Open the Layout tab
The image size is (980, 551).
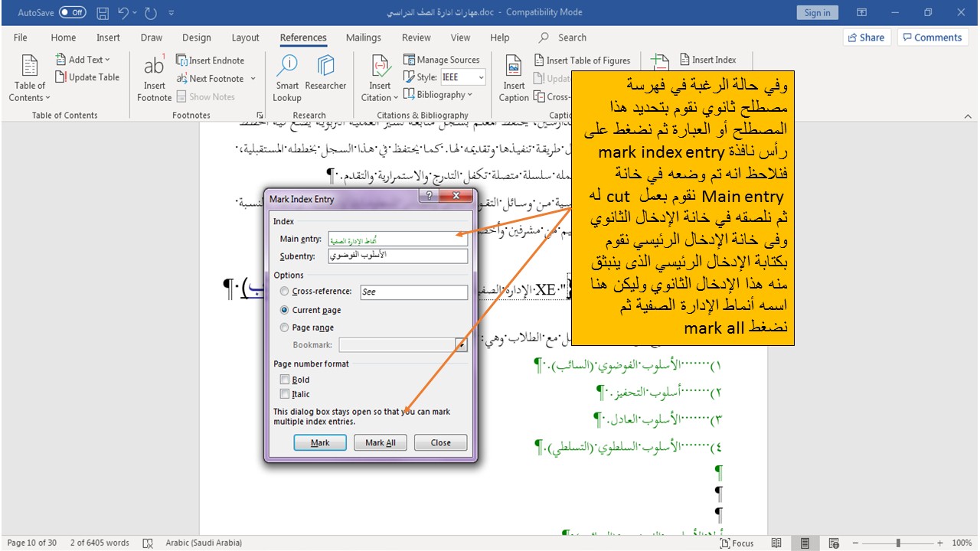(246, 37)
